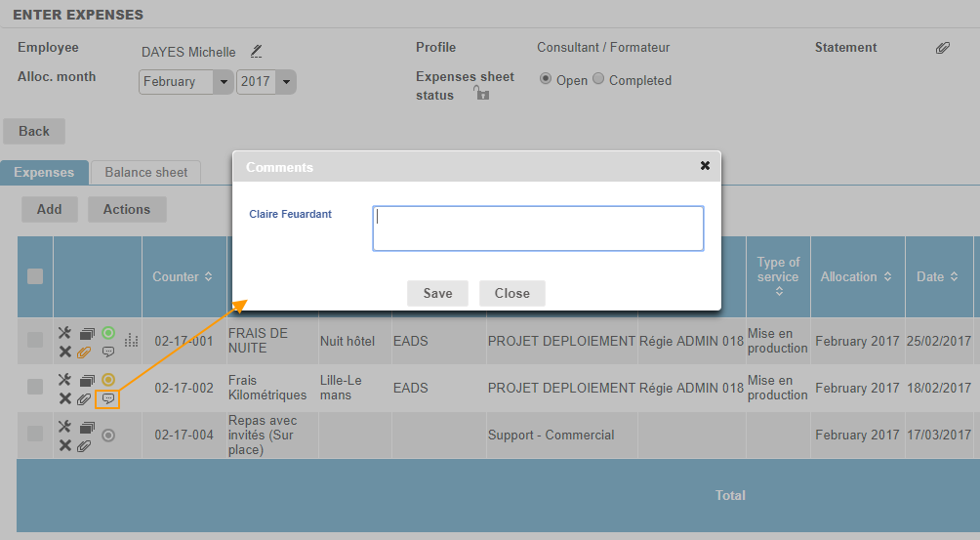Tick the checkbox for expense 02-17-001
This screenshot has height=540, width=980.
tap(35, 341)
